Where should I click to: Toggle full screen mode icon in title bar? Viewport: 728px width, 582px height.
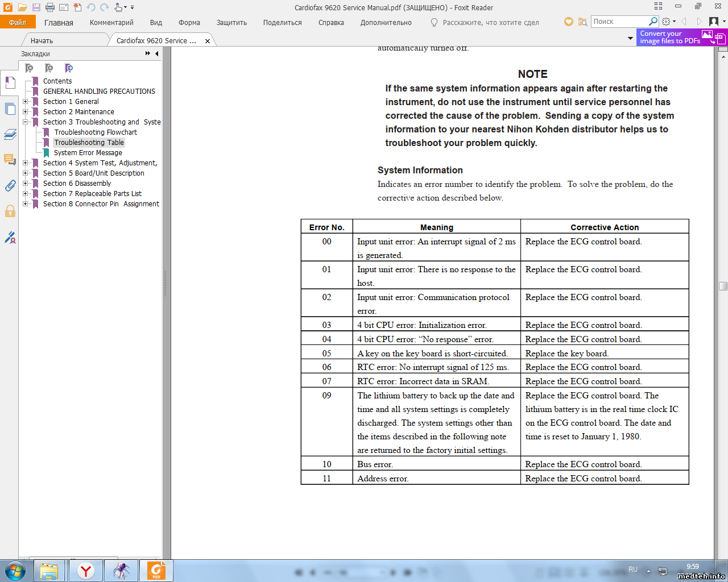click(658, 6)
